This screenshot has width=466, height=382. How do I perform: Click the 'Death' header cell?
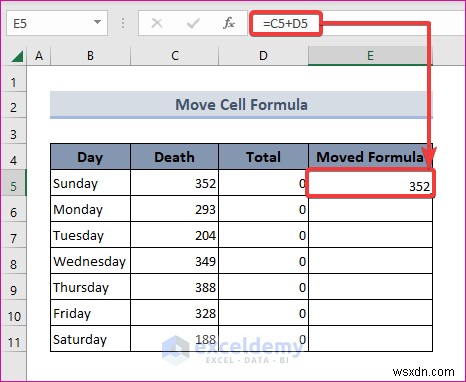pyautogui.click(x=175, y=157)
